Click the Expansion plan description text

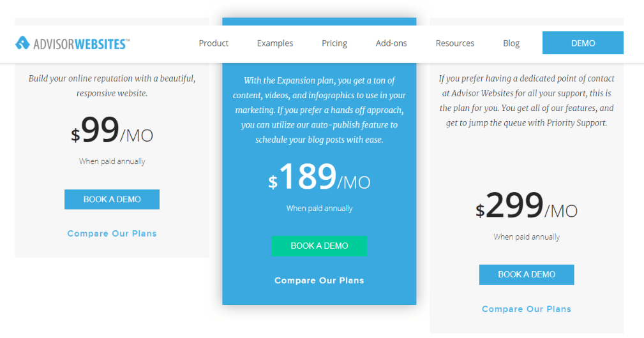(319, 110)
